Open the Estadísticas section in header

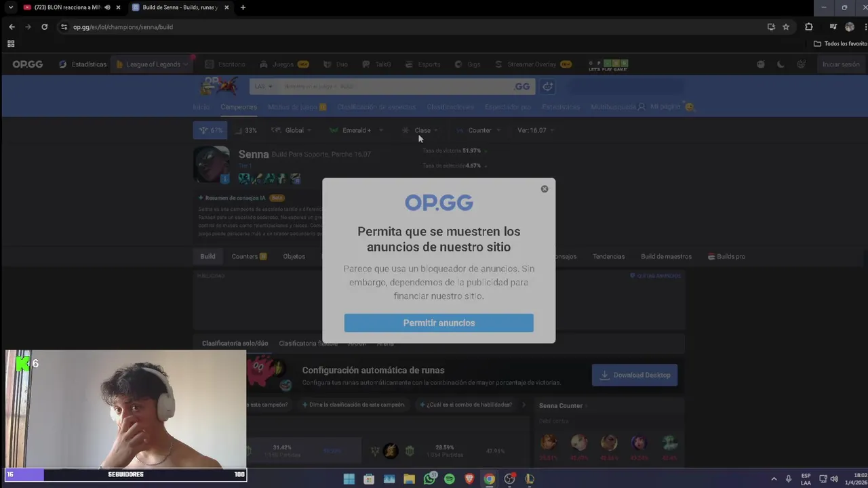[x=83, y=64]
